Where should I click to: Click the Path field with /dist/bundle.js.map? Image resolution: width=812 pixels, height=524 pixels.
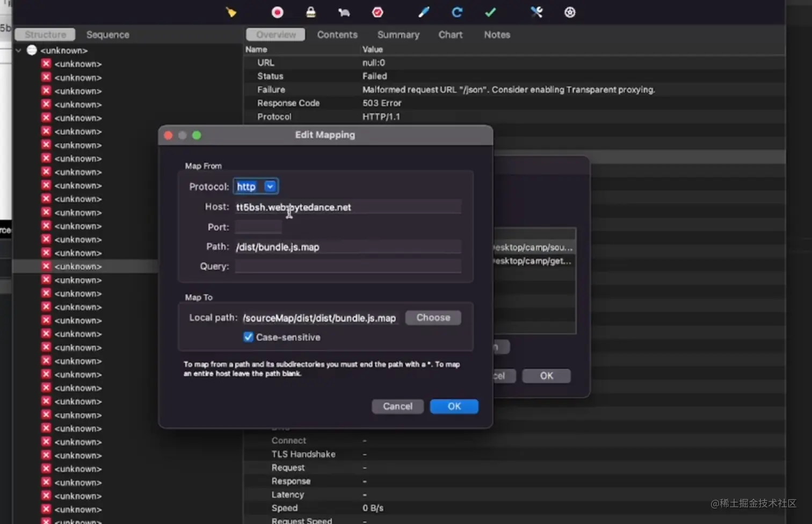pyautogui.click(x=348, y=247)
